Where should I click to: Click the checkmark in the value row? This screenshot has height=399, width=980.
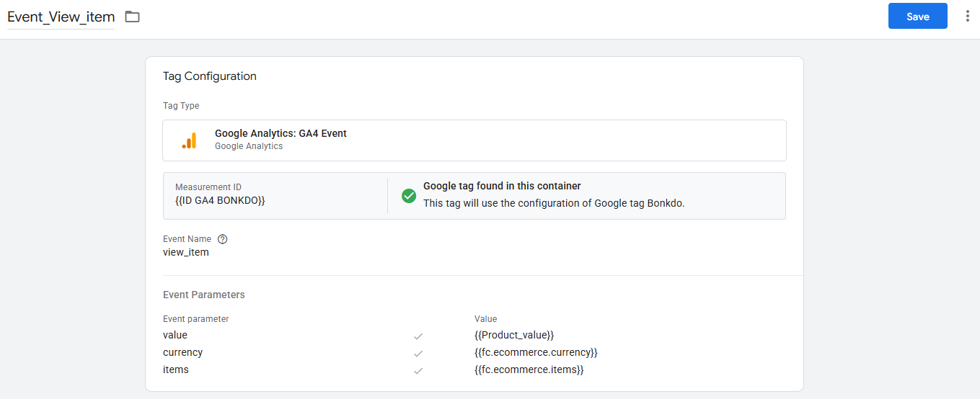click(x=418, y=336)
